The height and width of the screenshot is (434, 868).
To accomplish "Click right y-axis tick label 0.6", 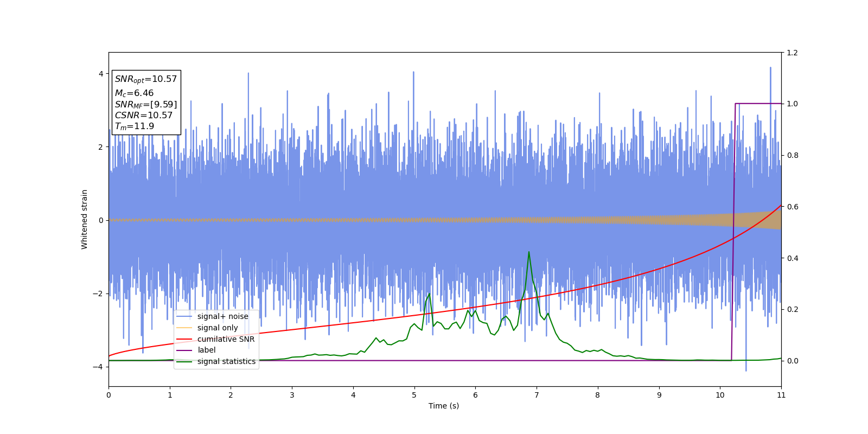I will pyautogui.click(x=793, y=207).
